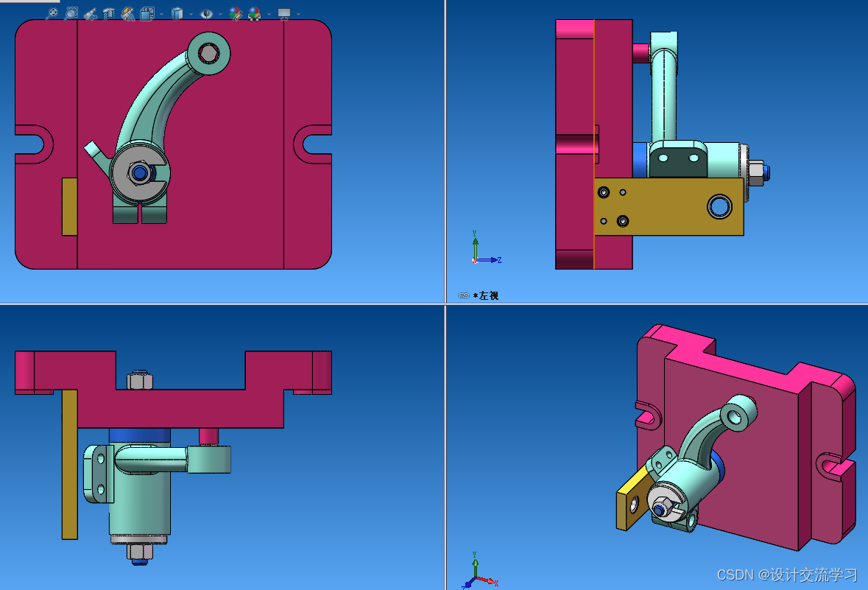The image size is (868, 590).
Task: Click the coordinate triad in the left-view viewport
Action: click(486, 248)
